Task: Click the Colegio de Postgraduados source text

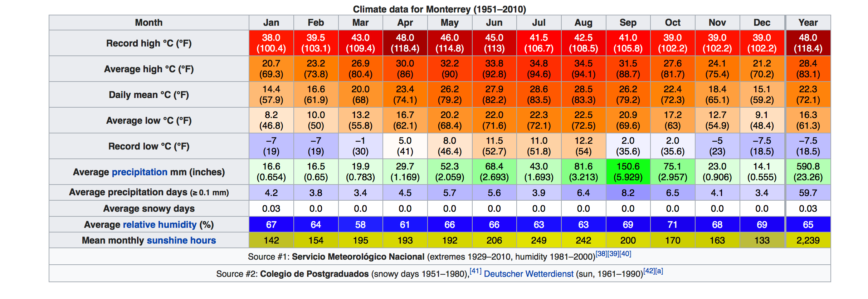Action: click(x=314, y=274)
